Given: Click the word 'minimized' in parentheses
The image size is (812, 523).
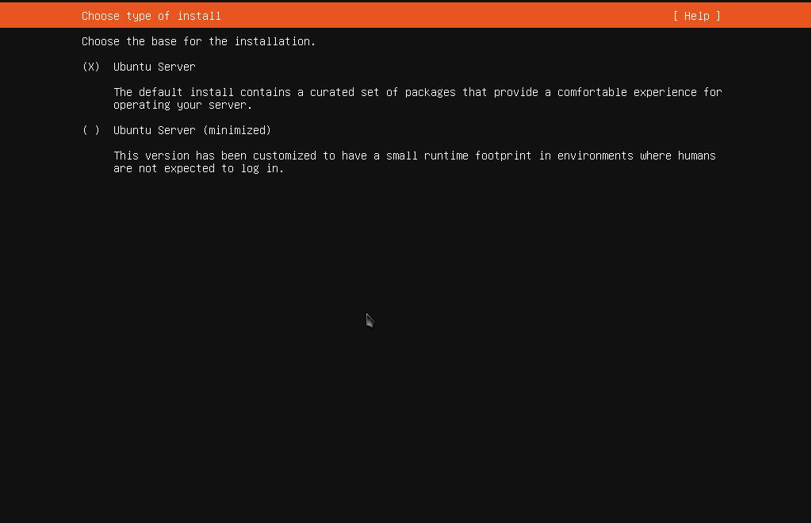Looking at the screenshot, I should (237, 130).
